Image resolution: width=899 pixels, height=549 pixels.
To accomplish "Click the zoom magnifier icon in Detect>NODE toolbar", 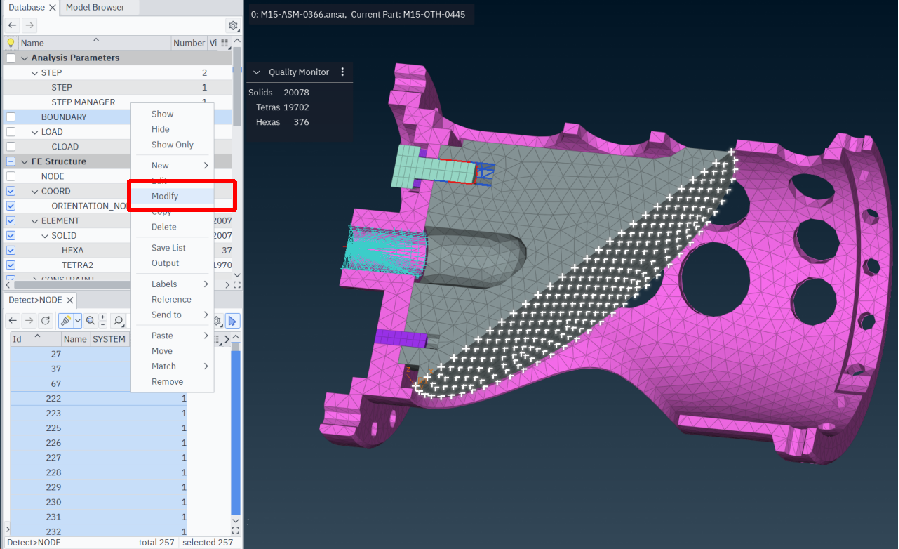I will pos(90,320).
